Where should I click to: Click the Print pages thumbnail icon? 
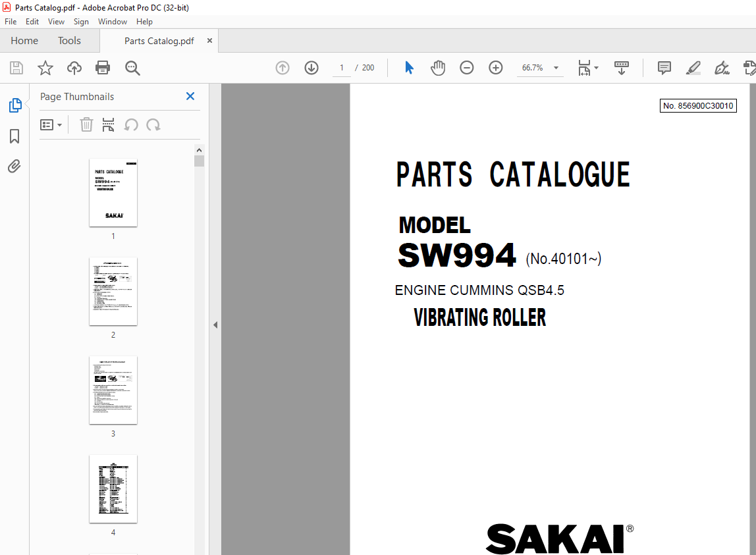coord(109,125)
